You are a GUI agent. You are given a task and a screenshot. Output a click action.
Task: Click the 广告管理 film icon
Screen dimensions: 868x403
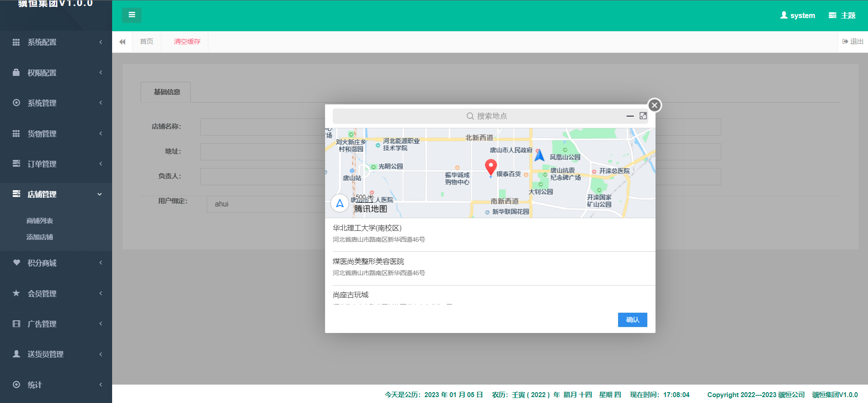[x=16, y=323]
